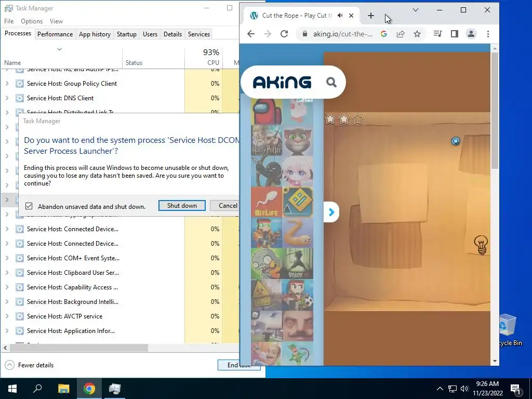The image size is (532, 399).
Task: Switch to the Services tab
Action: [x=199, y=34]
